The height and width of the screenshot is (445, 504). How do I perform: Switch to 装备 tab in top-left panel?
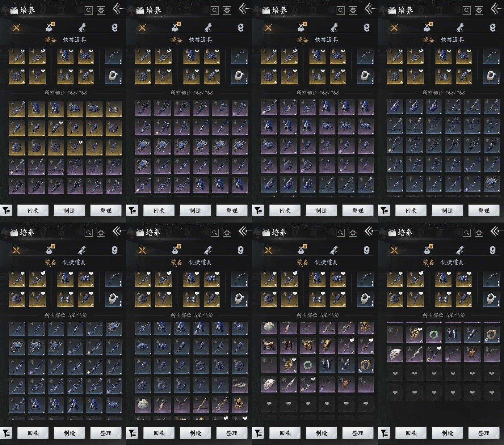pyautogui.click(x=51, y=40)
